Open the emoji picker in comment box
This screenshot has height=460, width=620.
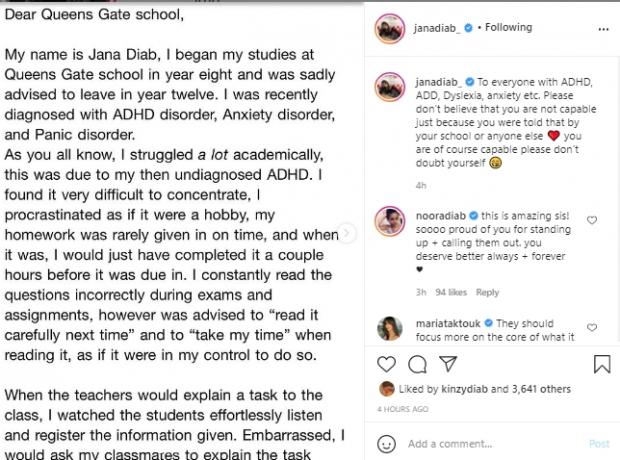click(386, 443)
